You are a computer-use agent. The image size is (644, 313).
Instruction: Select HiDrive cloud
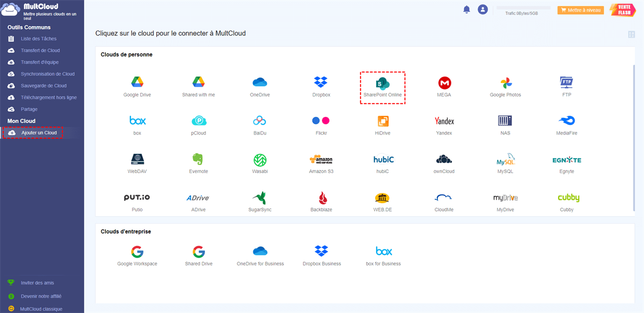383,126
